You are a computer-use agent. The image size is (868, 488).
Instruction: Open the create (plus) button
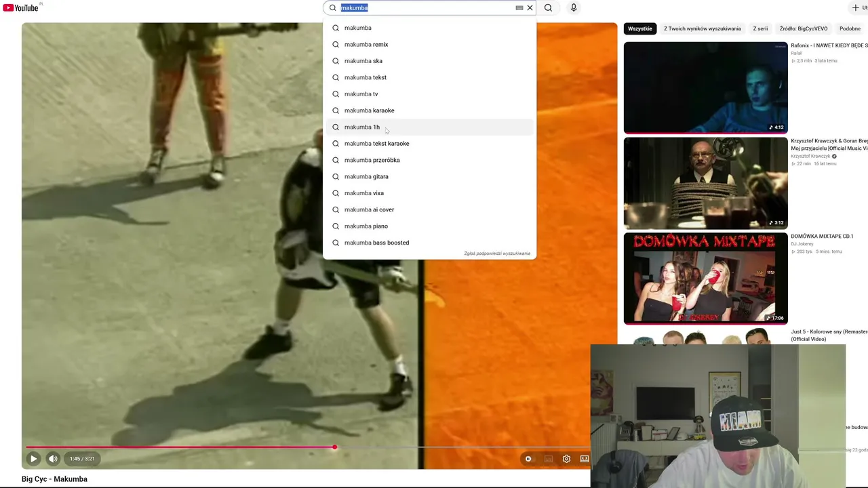[x=859, y=8]
